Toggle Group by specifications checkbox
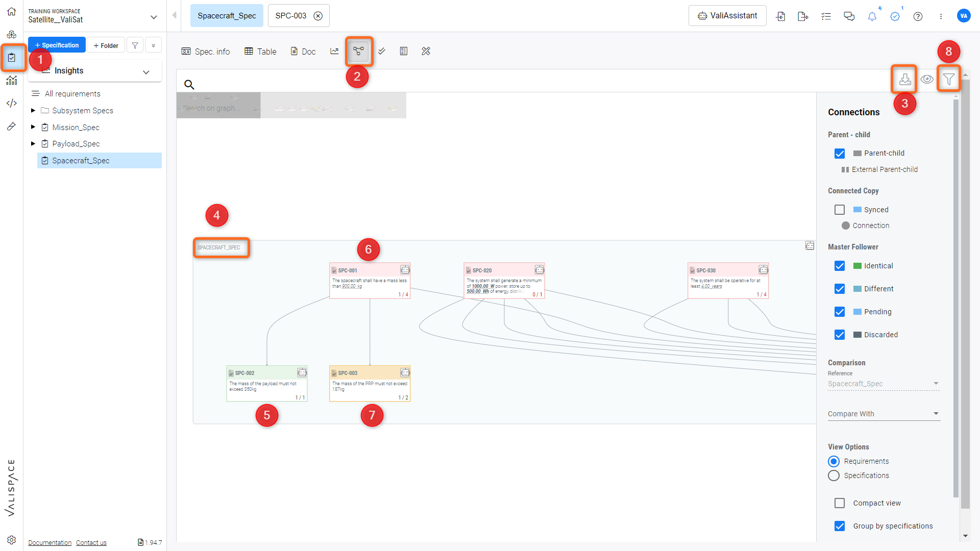The height and width of the screenshot is (551, 980). point(840,526)
